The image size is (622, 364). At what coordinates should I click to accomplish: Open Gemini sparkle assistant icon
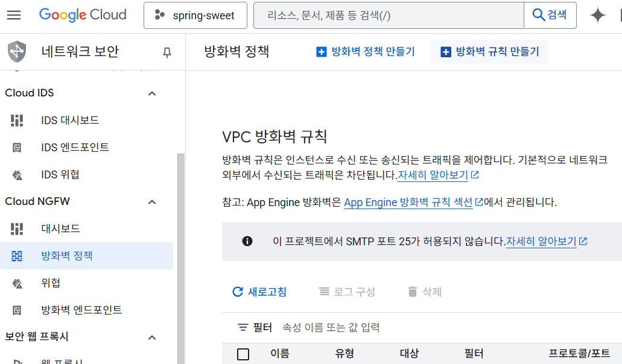click(597, 16)
